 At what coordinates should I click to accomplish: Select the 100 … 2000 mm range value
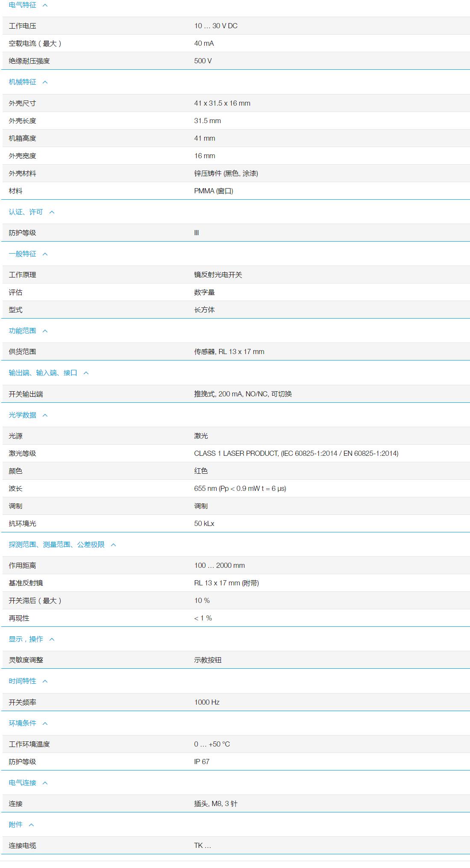219,566
